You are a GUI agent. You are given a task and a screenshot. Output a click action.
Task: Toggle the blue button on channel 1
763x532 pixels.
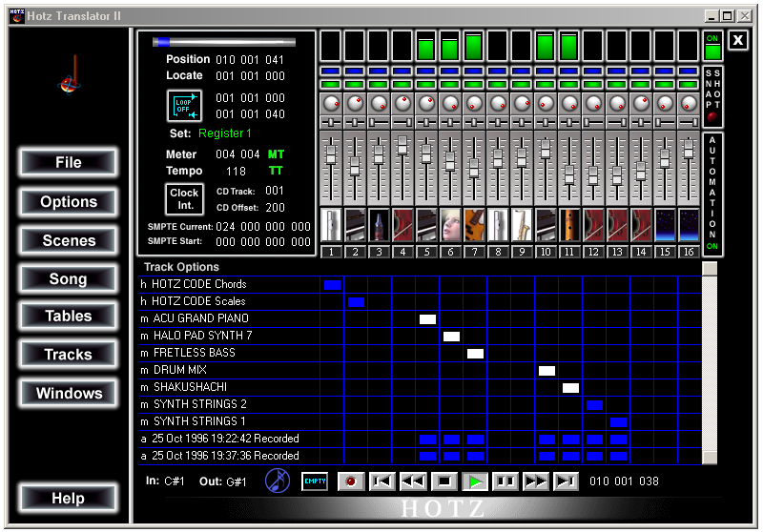pos(331,71)
